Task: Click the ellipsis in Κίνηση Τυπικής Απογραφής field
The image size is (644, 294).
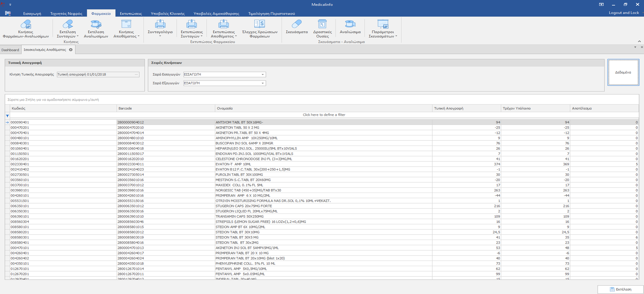Action: [x=136, y=75]
